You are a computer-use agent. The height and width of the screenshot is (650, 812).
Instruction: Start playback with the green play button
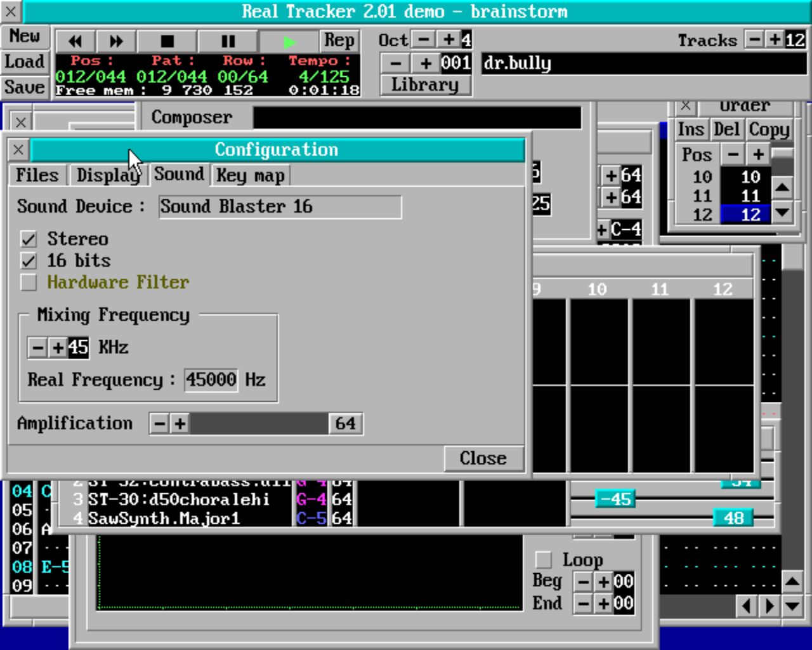[x=289, y=41]
